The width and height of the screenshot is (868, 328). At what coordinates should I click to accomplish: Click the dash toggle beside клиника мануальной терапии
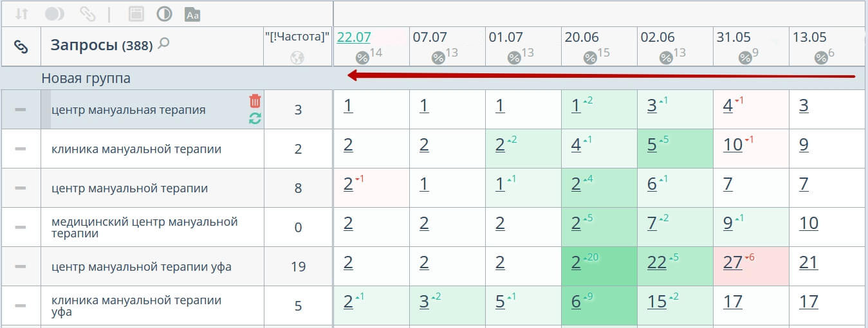pyautogui.click(x=21, y=149)
